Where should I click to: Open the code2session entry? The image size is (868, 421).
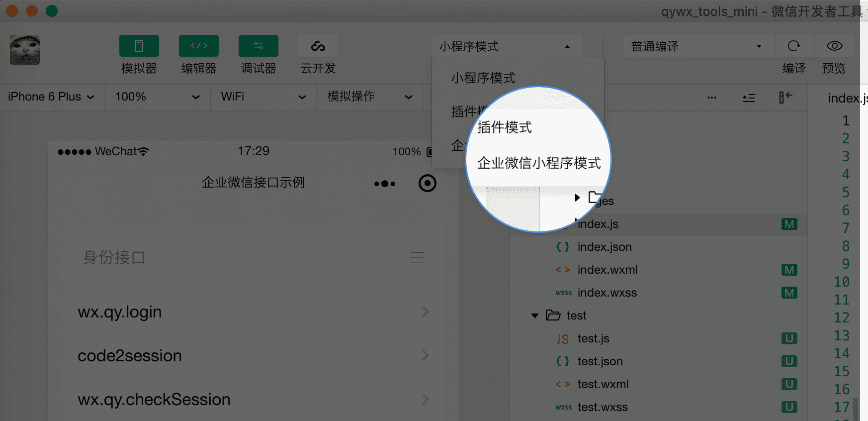coord(254,356)
